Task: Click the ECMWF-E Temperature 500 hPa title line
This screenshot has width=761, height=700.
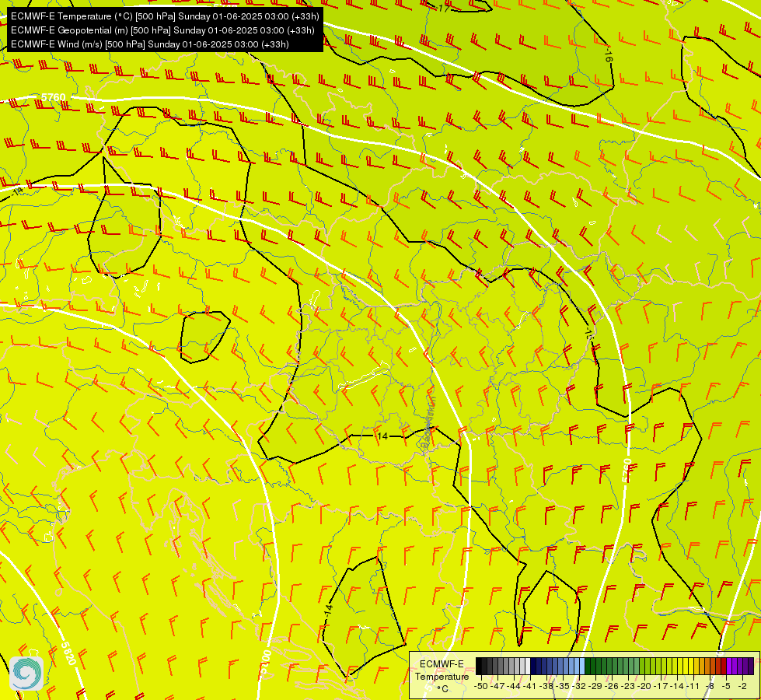Action: [165, 16]
